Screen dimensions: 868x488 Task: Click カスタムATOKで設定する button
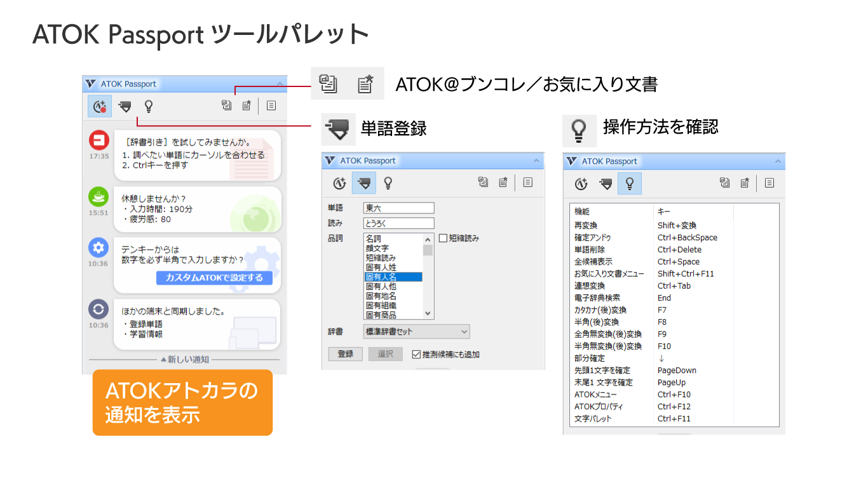(x=214, y=278)
